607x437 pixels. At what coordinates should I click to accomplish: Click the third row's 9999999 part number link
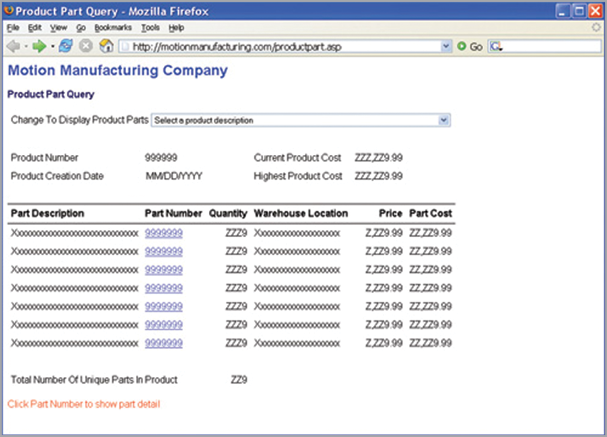point(164,270)
